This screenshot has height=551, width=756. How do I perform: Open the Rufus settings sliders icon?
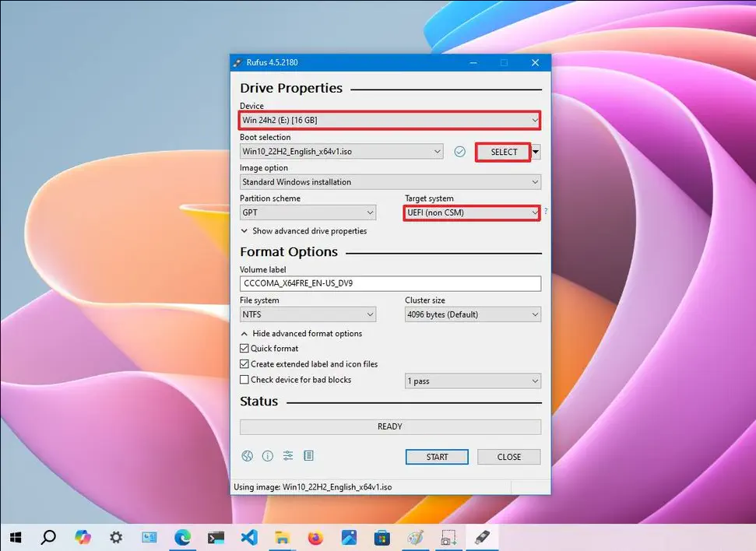(288, 455)
